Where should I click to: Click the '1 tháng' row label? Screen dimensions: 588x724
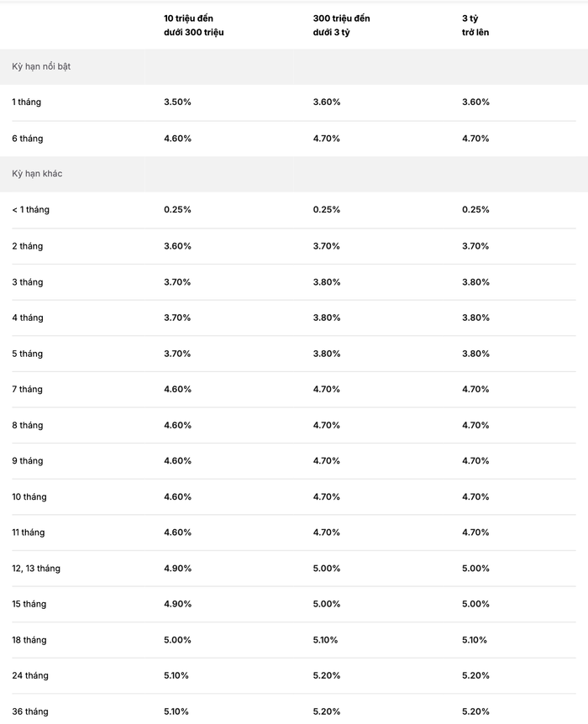pyautogui.click(x=26, y=102)
